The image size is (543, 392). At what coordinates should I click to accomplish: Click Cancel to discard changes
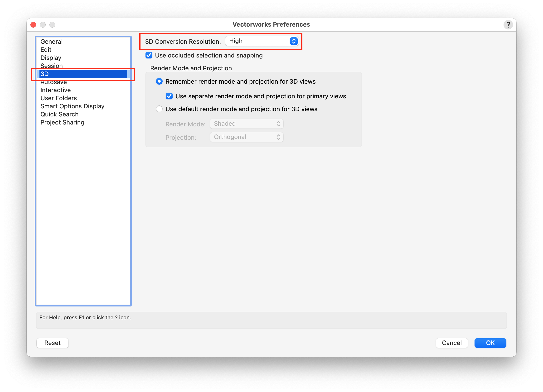[451, 343]
